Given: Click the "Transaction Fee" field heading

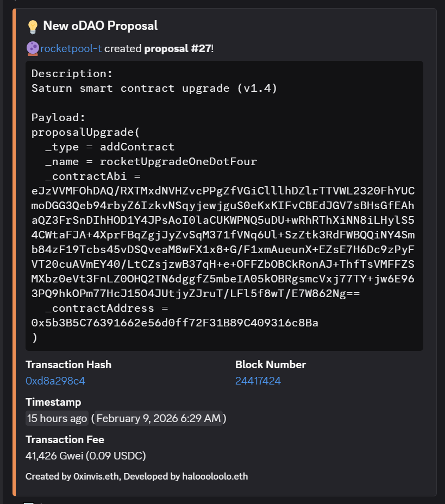Looking at the screenshot, I should [65, 439].
